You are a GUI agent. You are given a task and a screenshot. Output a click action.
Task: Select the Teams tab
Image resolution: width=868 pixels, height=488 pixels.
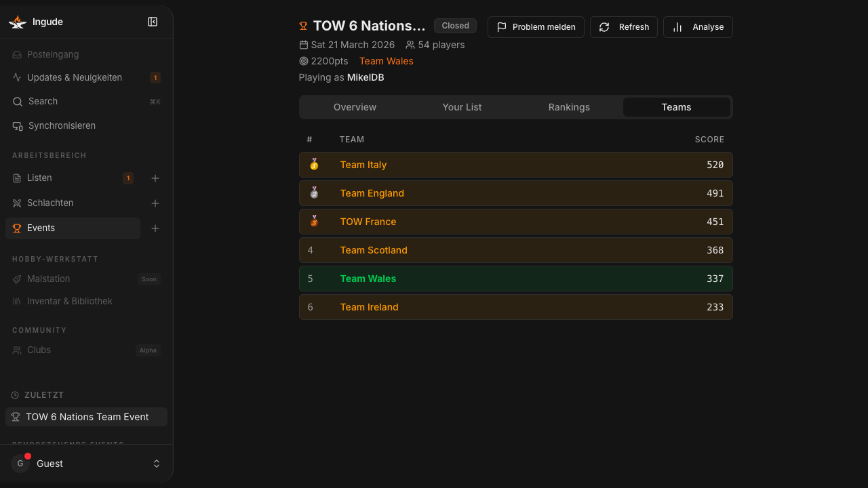click(x=676, y=107)
